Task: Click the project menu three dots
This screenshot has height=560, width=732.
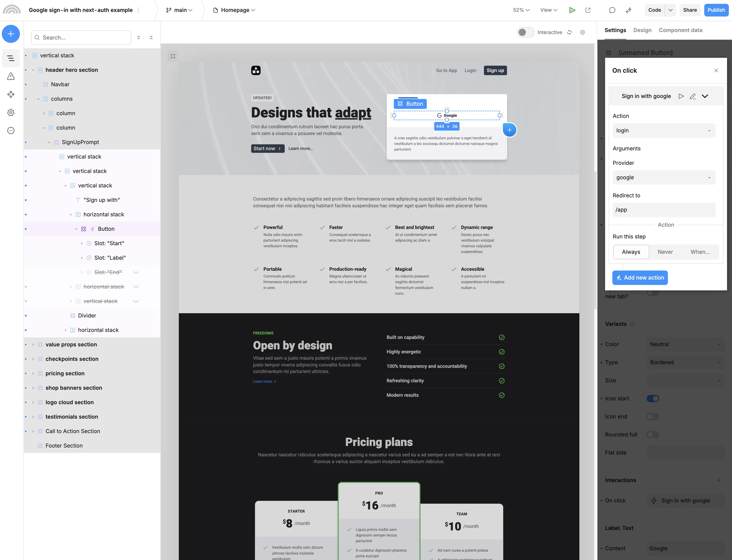Action: (138, 10)
